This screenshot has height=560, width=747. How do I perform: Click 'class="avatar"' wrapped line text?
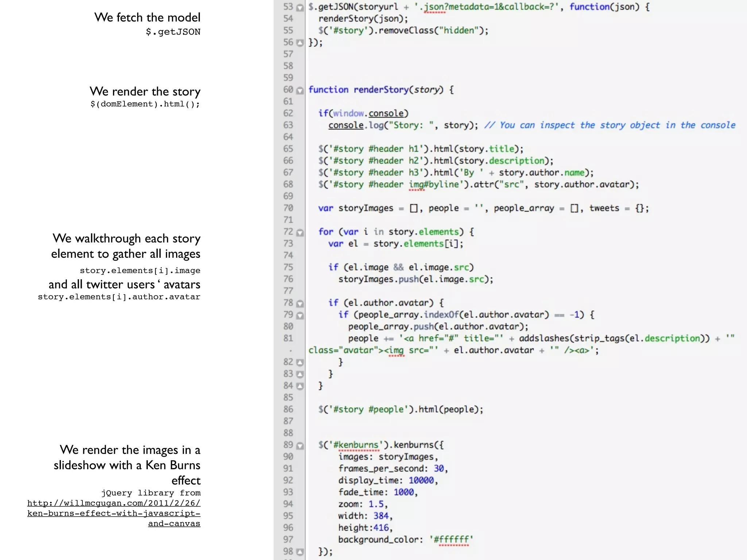point(343,350)
